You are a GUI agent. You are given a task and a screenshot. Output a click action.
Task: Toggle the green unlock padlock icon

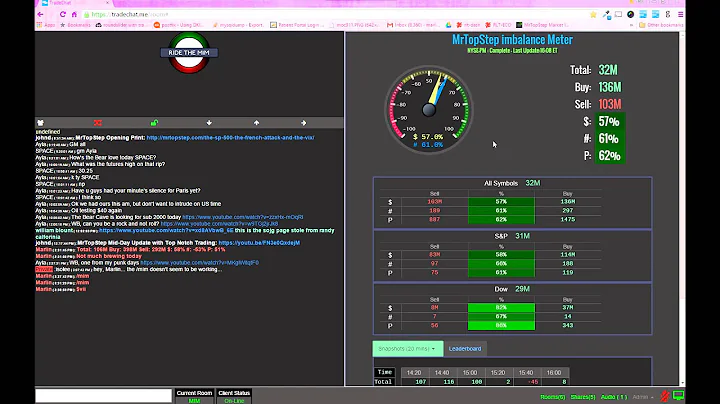pyautogui.click(x=154, y=123)
